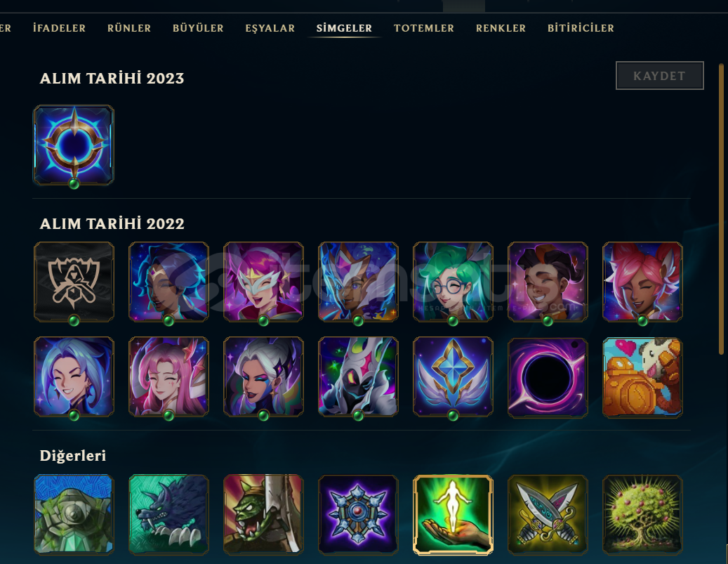
Task: Choose the green-haired girl with glasses icon
Action: 453,282
